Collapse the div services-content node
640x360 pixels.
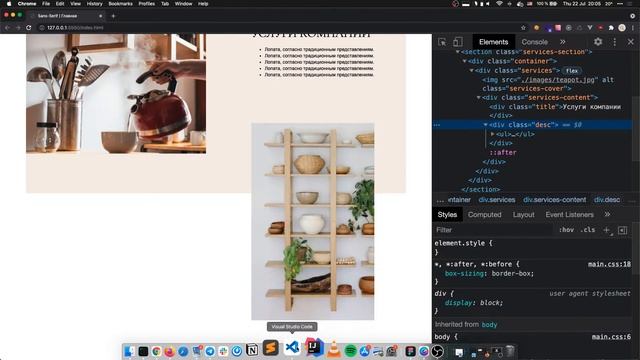478,98
